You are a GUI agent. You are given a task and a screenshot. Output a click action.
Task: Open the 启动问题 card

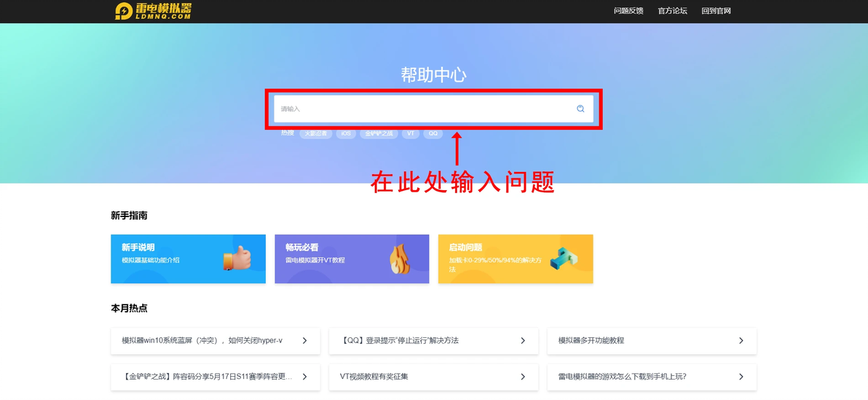click(516, 259)
